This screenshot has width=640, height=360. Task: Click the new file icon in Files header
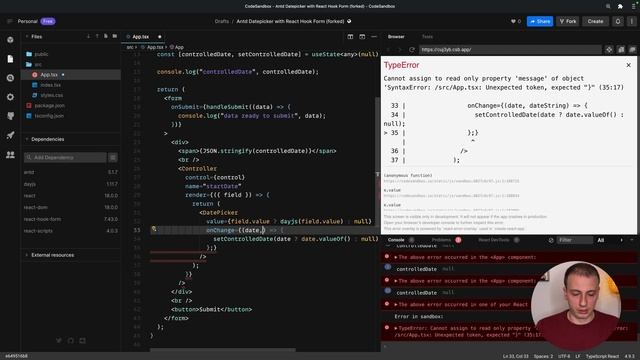[x=106, y=36]
